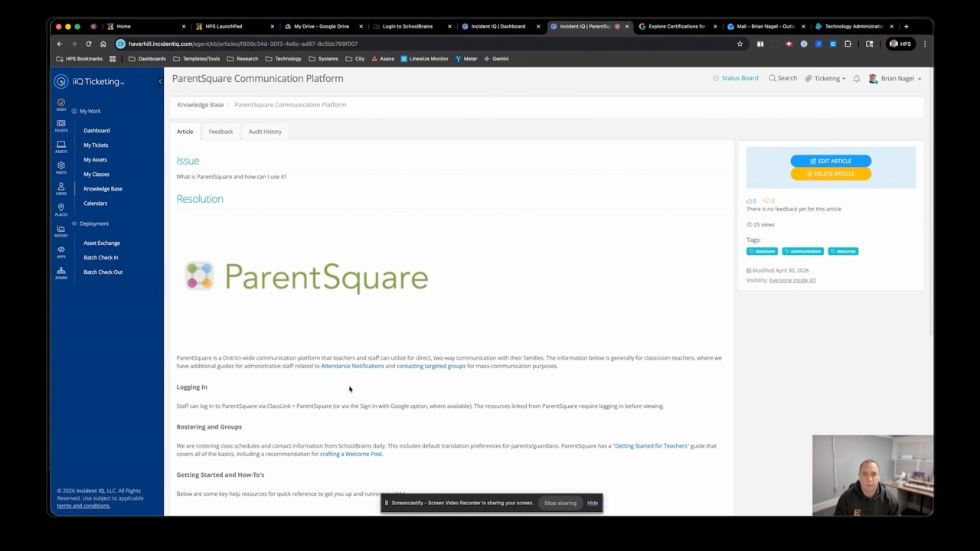This screenshot has height=551, width=980.
Task: Open the Dash icon in the sidebar rail
Action: pyautogui.click(x=61, y=104)
